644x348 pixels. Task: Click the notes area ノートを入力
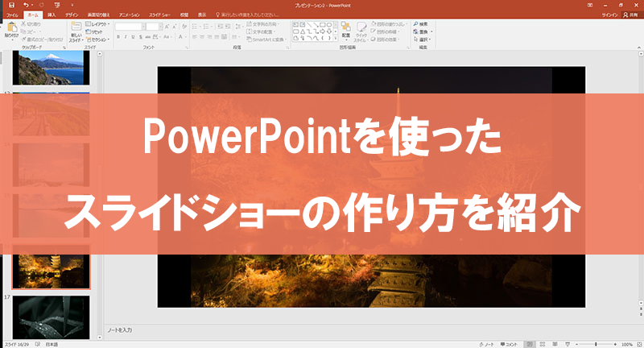[x=120, y=330]
